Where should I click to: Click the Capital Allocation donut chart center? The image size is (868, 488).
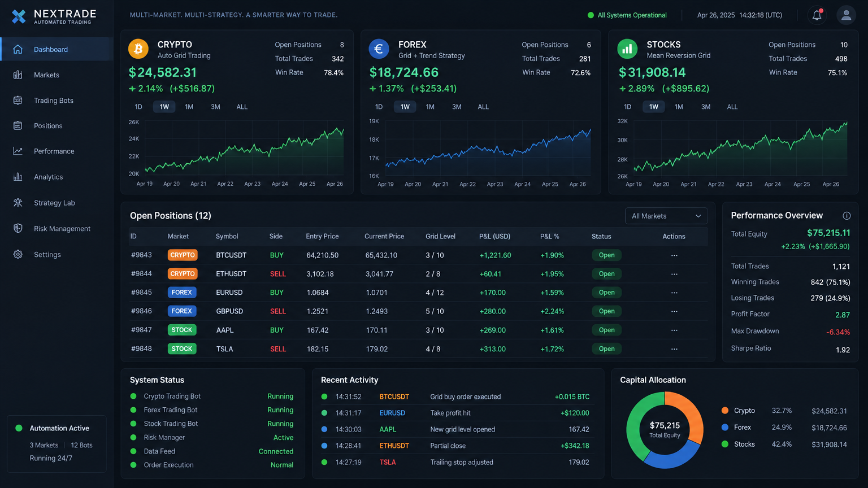pos(665,429)
